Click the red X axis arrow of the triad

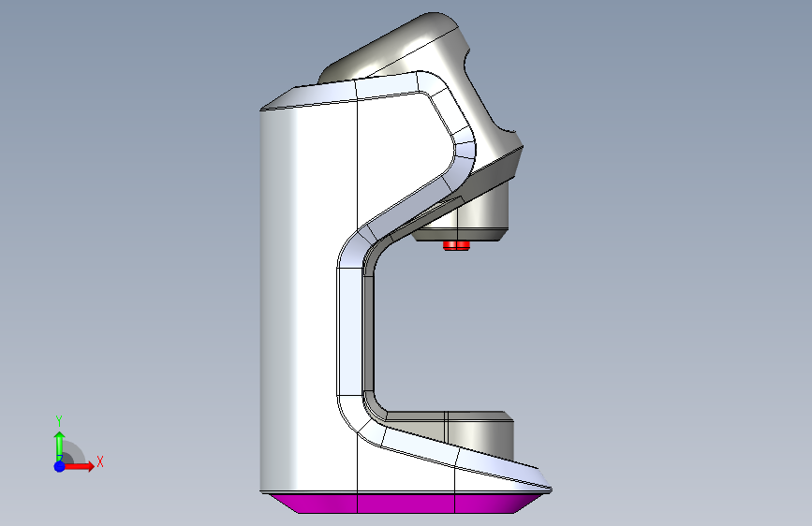tap(81, 466)
